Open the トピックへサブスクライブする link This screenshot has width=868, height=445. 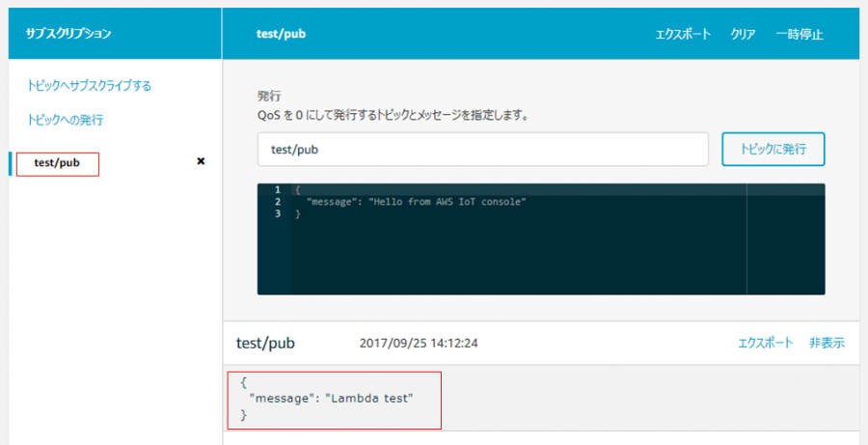coord(89,86)
